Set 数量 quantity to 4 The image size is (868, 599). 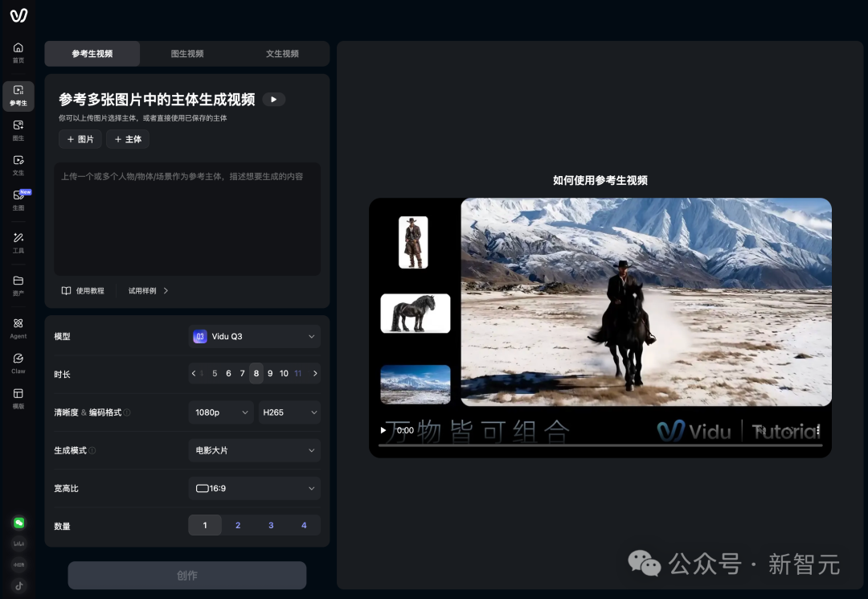(304, 525)
